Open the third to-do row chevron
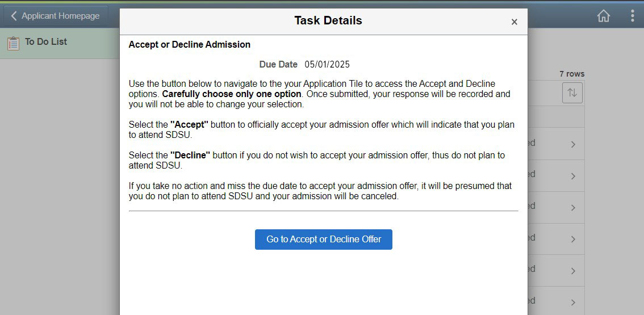The image size is (644, 315). (x=573, y=208)
